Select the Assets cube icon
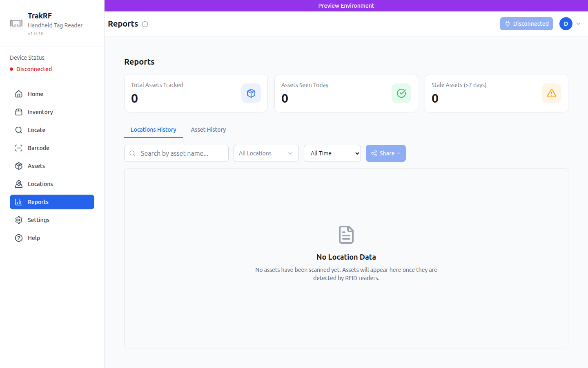 coord(19,166)
